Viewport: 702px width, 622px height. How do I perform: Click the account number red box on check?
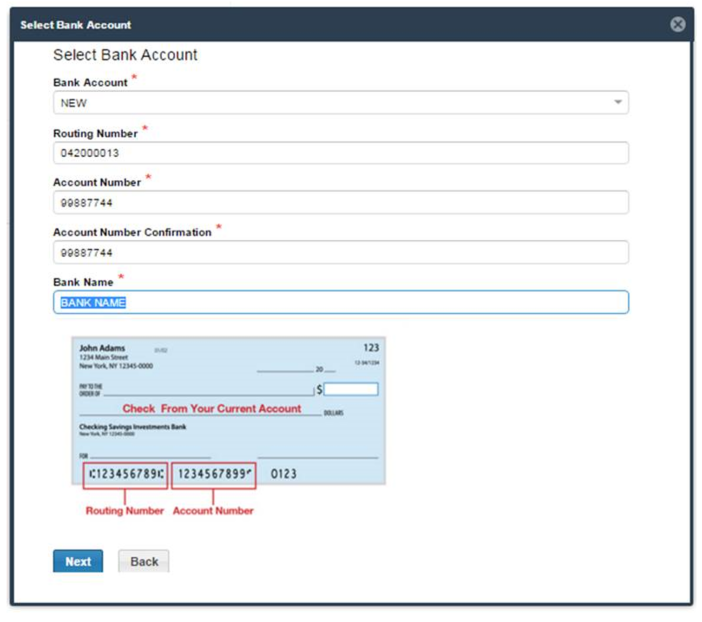click(x=214, y=474)
